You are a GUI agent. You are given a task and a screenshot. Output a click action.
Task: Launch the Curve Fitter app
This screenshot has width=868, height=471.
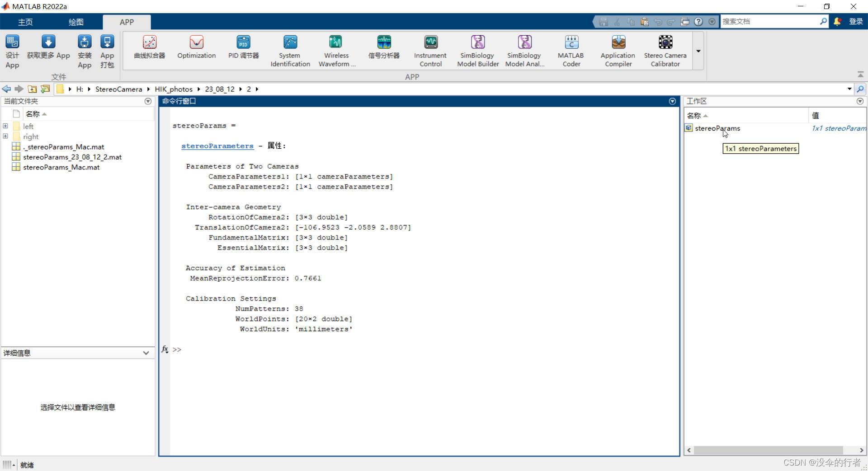[x=150, y=47]
